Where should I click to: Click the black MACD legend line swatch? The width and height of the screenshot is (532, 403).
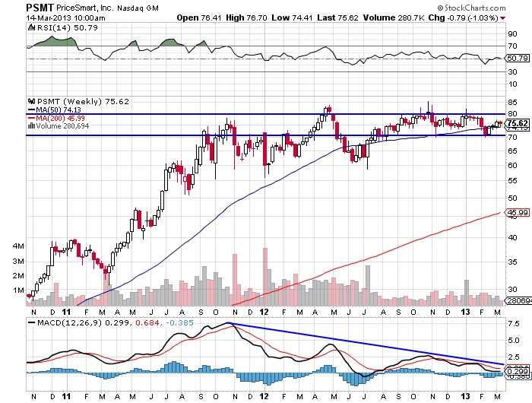click(x=31, y=322)
